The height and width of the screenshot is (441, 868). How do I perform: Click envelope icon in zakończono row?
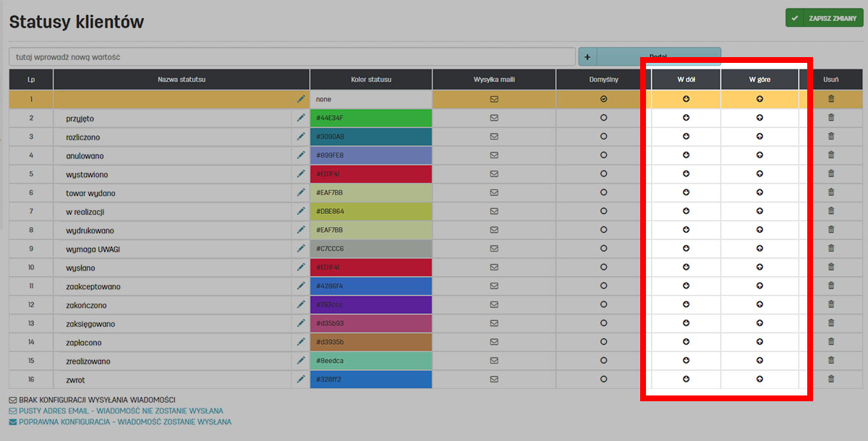[494, 304]
